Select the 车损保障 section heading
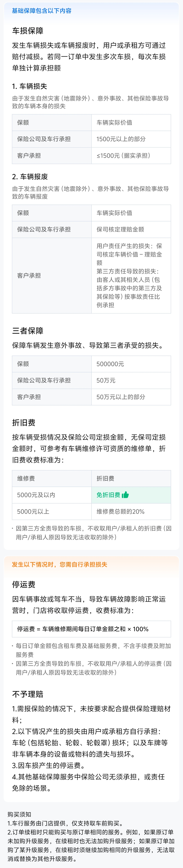This screenshot has height=868, width=183. [x=28, y=31]
